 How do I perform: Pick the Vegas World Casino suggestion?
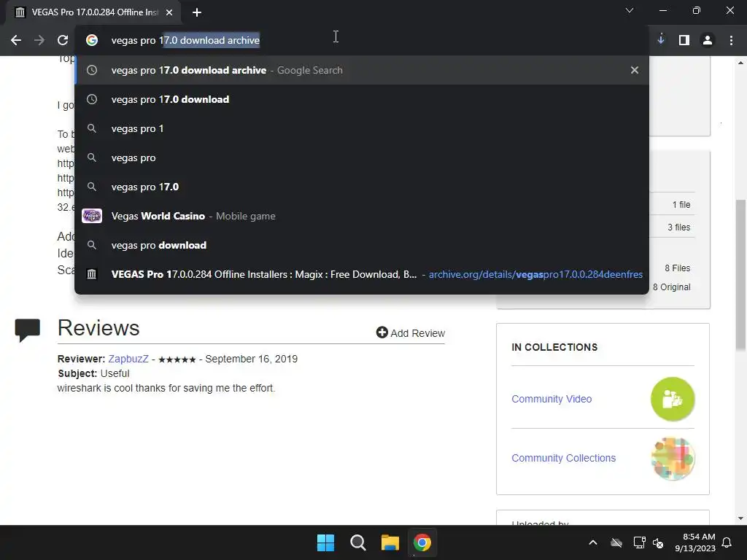tap(362, 216)
